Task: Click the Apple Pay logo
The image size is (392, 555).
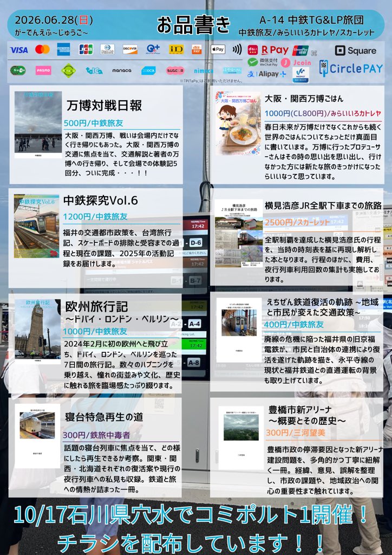Action: (218, 49)
